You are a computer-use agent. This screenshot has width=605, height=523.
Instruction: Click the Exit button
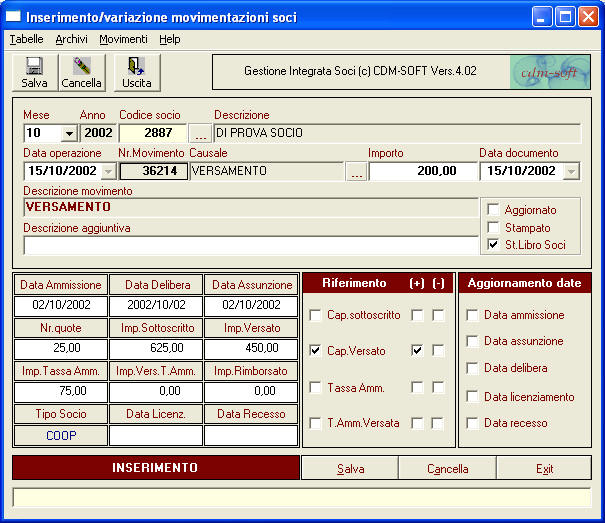click(544, 468)
